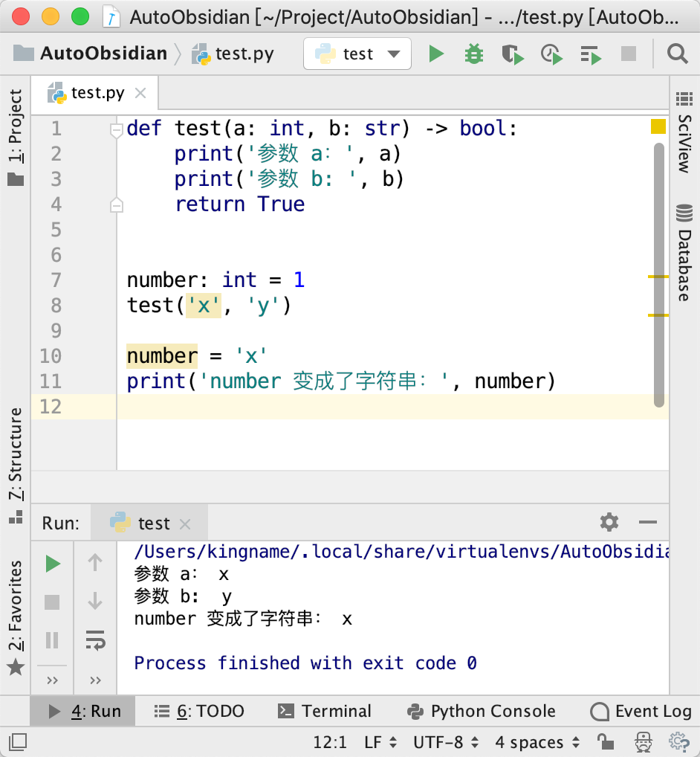Open the 6: TODO bottom tab

[x=199, y=711]
